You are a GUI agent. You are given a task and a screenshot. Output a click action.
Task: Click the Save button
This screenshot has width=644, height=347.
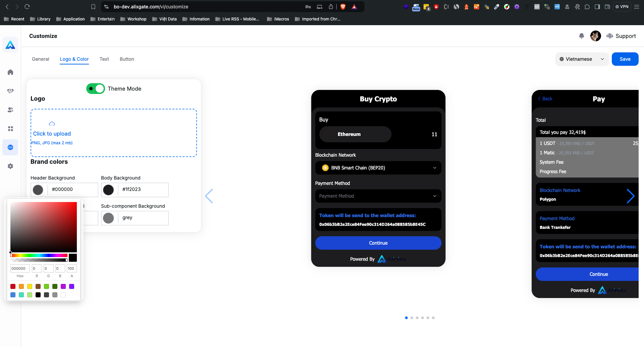tap(625, 59)
